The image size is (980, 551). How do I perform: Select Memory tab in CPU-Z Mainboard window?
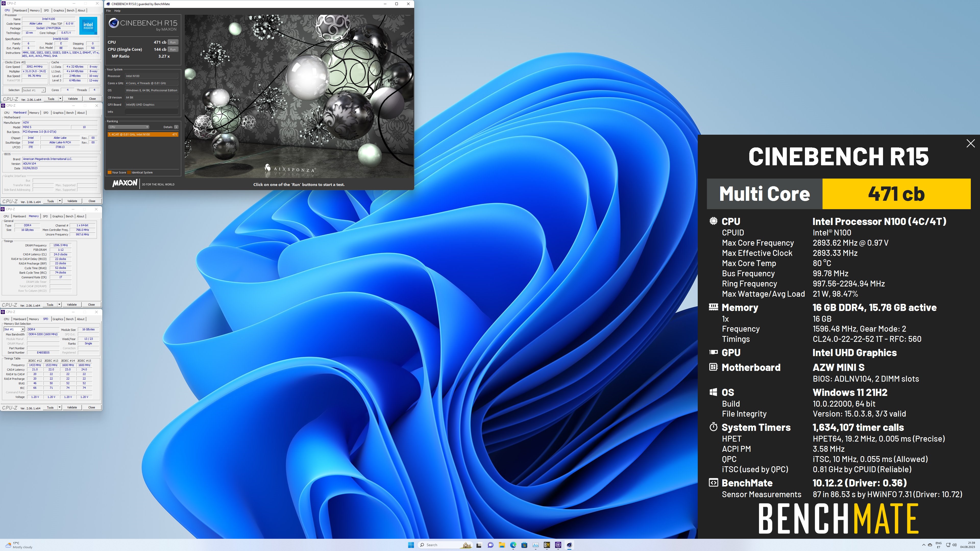pyautogui.click(x=34, y=112)
